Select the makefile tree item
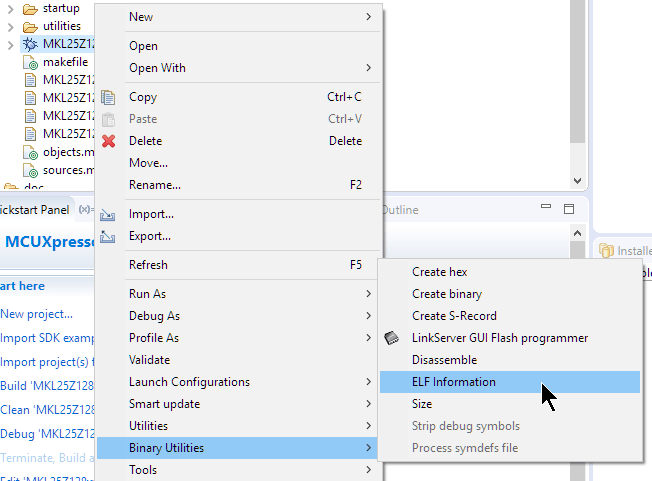652x481 pixels. [x=66, y=62]
